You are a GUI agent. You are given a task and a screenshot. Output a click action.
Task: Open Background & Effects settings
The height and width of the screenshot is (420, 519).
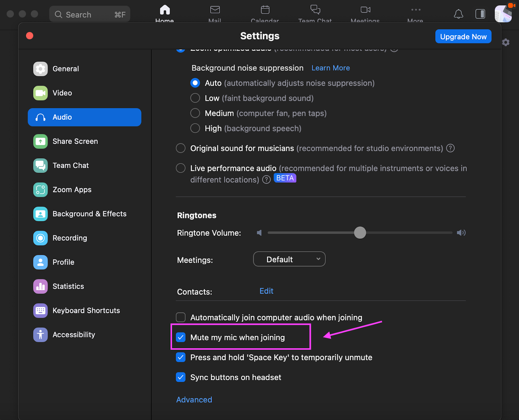[x=90, y=214]
